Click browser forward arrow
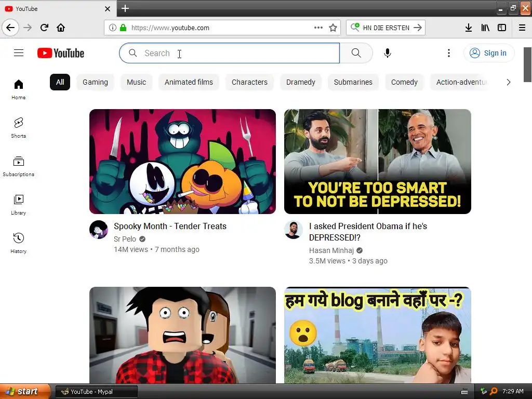This screenshot has width=532, height=399. pyautogui.click(x=28, y=28)
